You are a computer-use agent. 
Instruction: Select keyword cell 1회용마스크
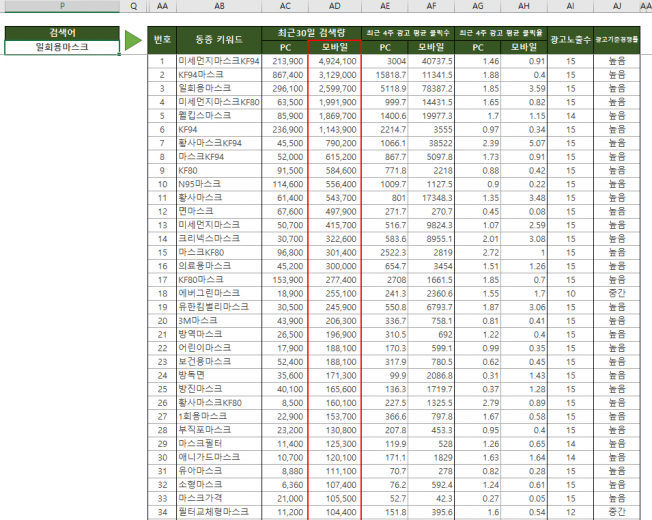[219, 416]
